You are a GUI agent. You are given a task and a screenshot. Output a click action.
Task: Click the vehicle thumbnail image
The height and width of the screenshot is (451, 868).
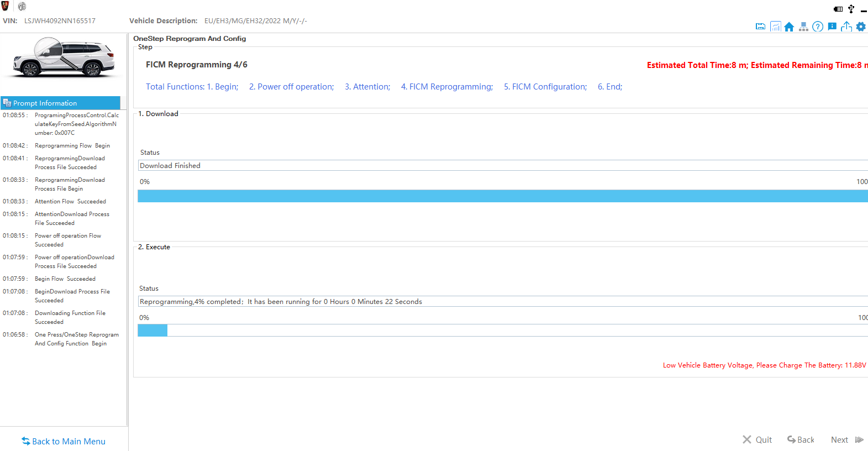point(64,57)
